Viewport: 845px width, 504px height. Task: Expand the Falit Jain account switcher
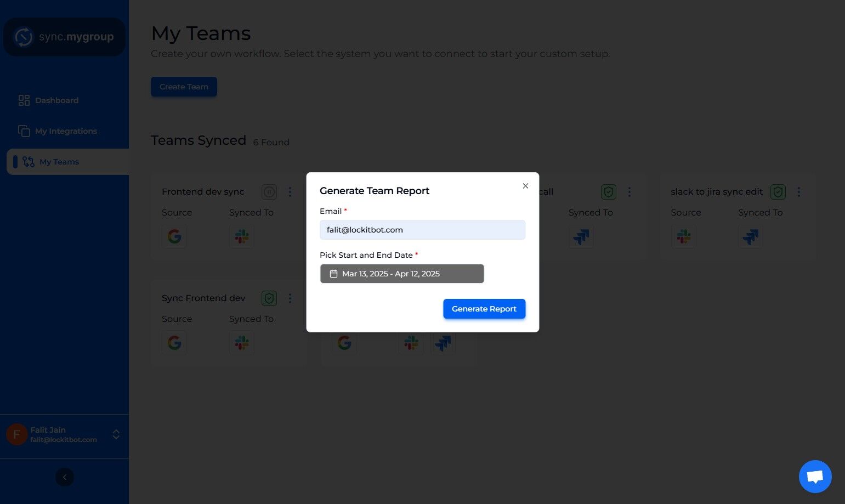(116, 434)
